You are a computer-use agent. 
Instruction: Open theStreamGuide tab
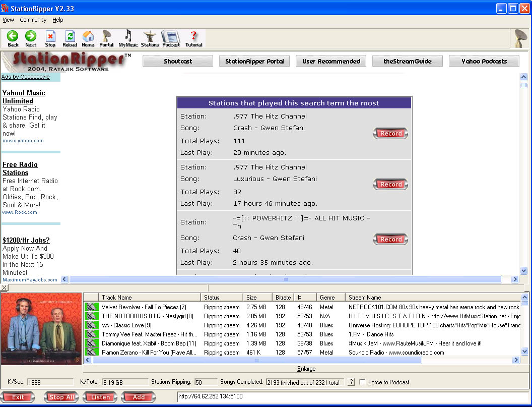point(408,61)
